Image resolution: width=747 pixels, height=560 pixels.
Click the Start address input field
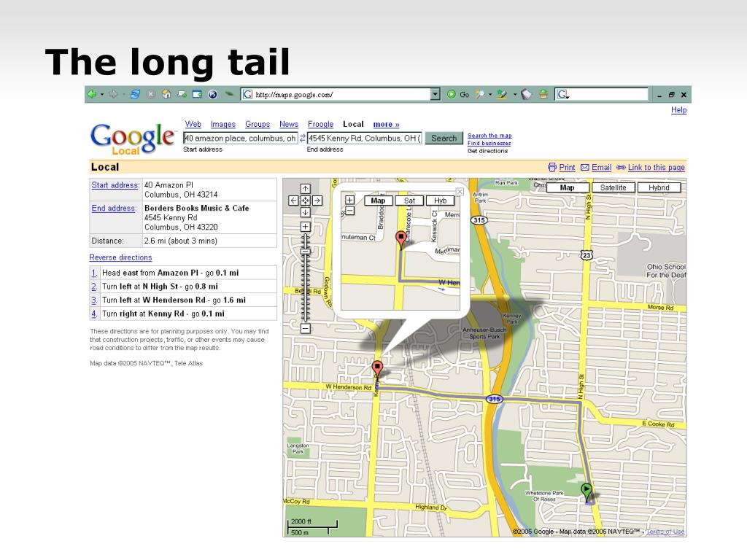241,138
